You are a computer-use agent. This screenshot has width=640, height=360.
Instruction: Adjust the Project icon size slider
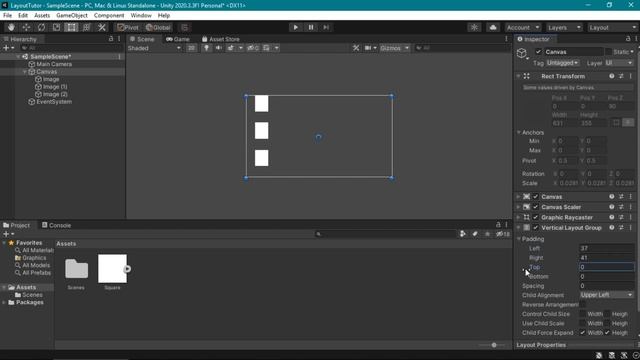click(493, 345)
